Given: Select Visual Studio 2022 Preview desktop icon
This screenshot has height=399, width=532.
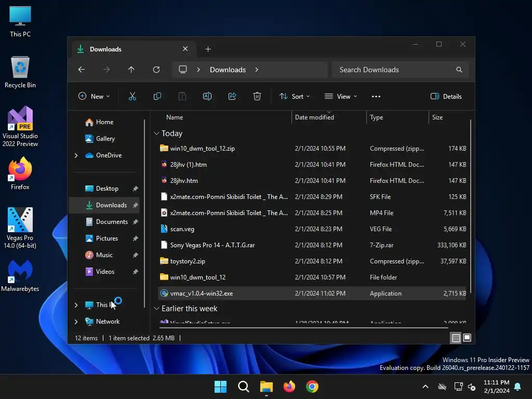Looking at the screenshot, I should point(20,127).
